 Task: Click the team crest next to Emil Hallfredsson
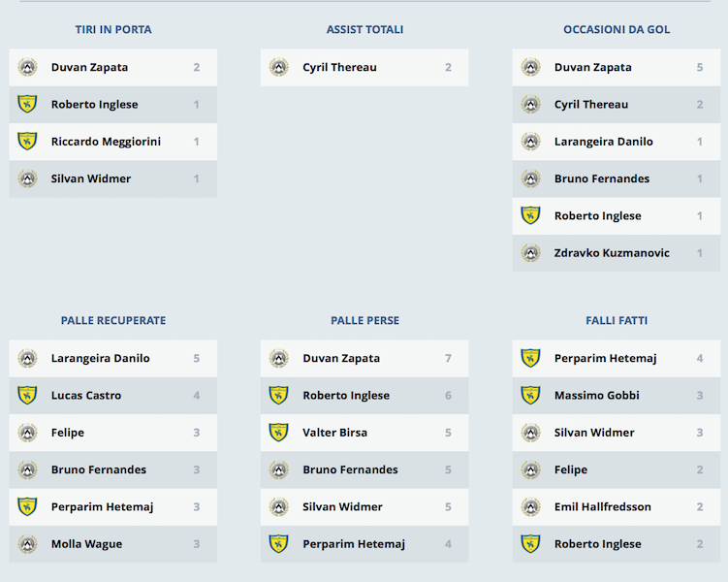[x=530, y=507]
